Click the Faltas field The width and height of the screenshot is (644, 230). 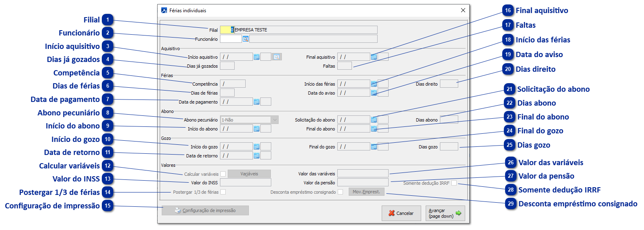pyautogui.click(x=345, y=66)
